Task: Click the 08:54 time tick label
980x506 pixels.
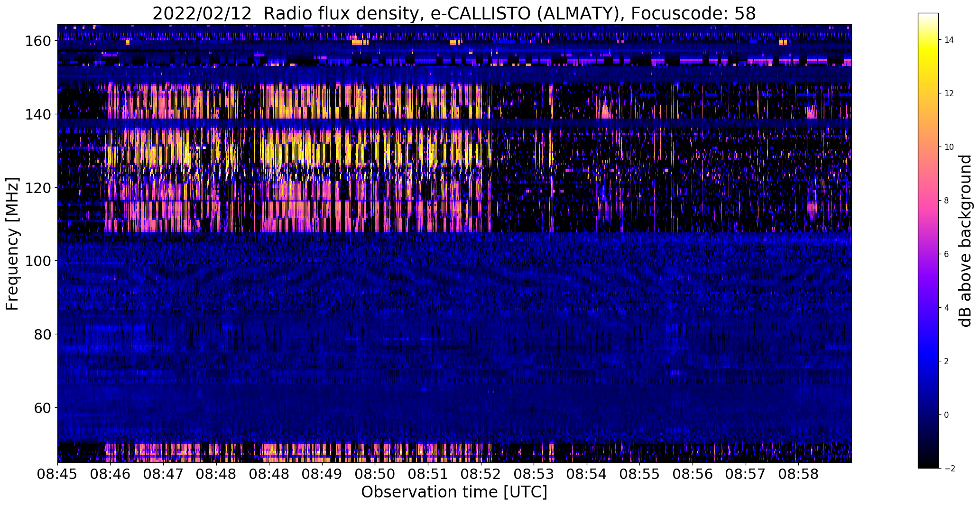Action: (x=587, y=475)
